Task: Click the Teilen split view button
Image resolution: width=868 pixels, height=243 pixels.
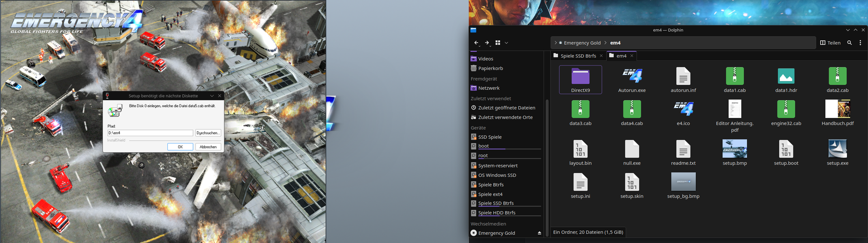Action: pos(830,43)
